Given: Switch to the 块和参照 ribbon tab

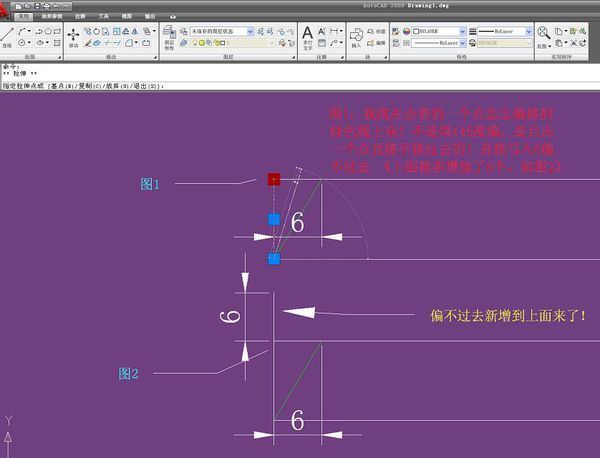Looking at the screenshot, I should pyautogui.click(x=52, y=16).
